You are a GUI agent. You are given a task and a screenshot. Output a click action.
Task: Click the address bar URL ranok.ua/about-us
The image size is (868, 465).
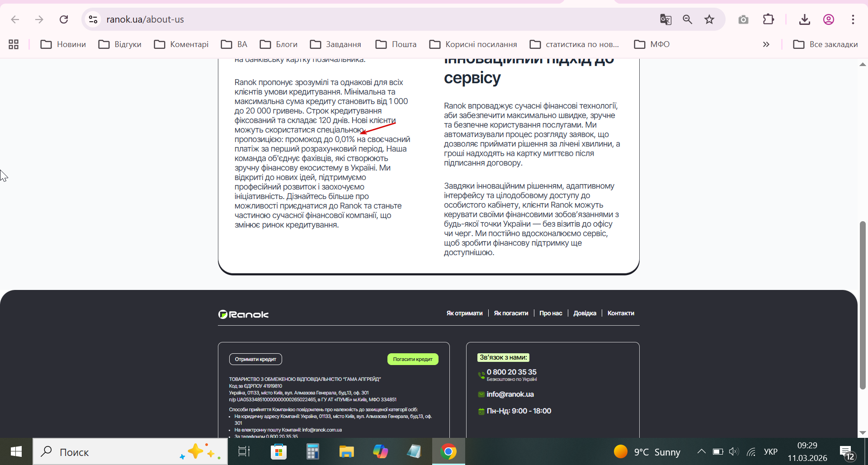[145, 19]
